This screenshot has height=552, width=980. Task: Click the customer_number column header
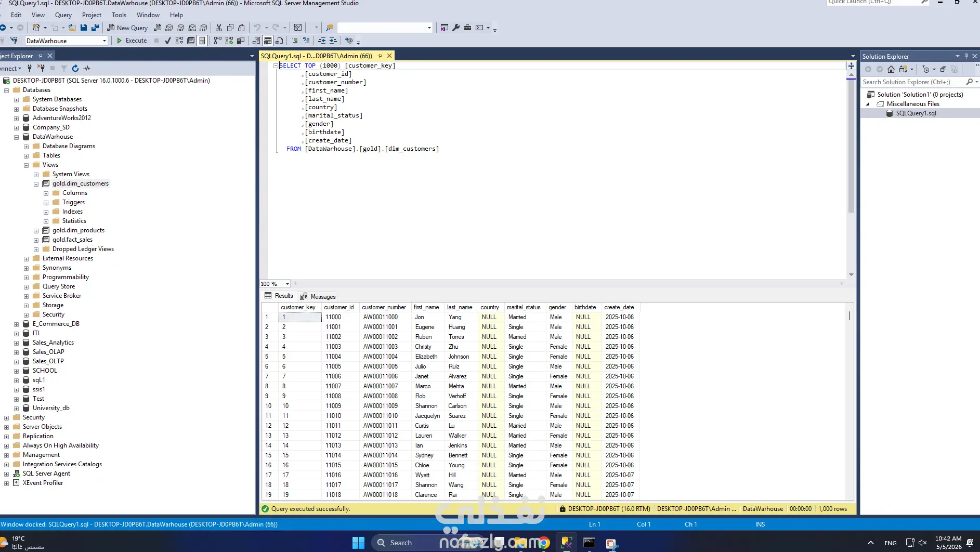tap(384, 307)
